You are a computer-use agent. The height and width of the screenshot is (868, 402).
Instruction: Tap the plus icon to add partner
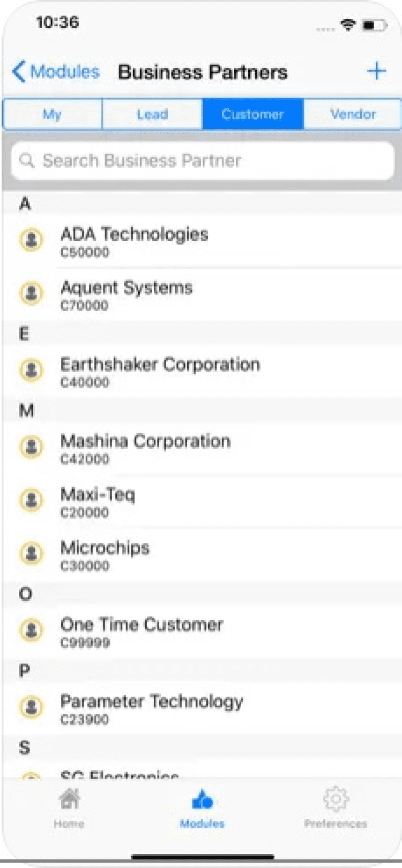(x=376, y=71)
